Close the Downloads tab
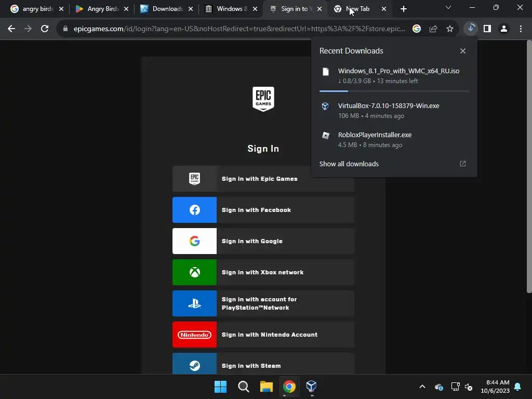The height and width of the screenshot is (399, 532). click(191, 9)
